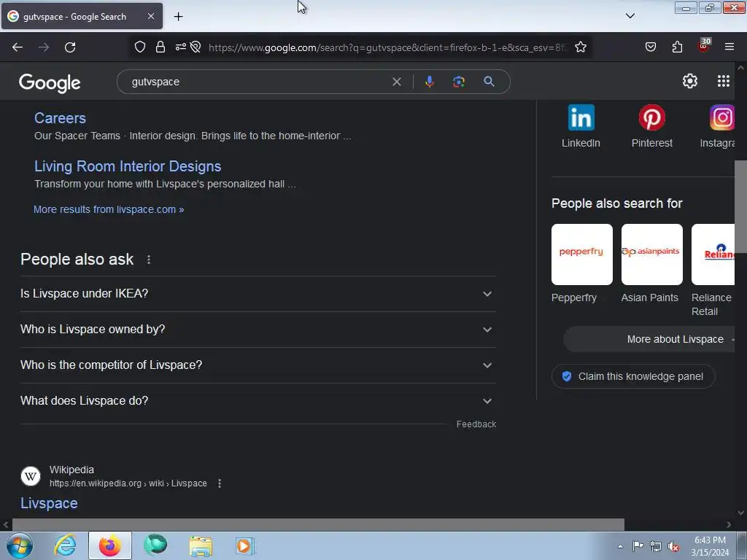747x560 pixels.
Task: Start voice search with the microphone icon
Action: (429, 82)
